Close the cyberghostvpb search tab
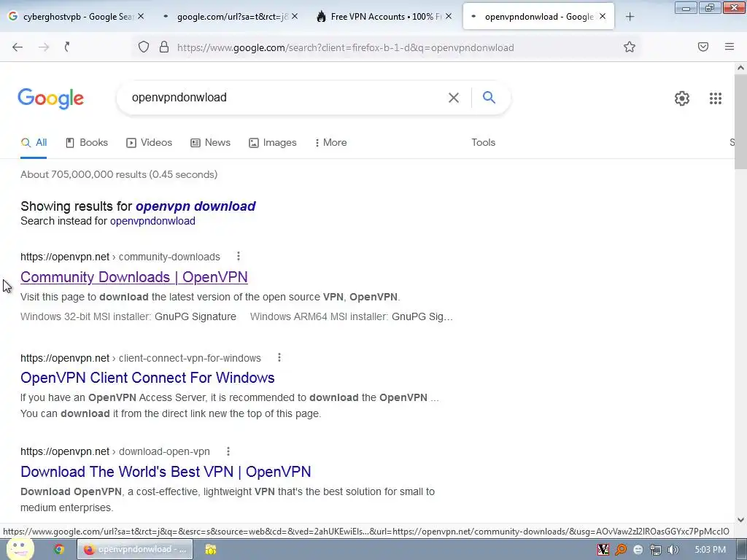The height and width of the screenshot is (560, 747). tap(141, 16)
